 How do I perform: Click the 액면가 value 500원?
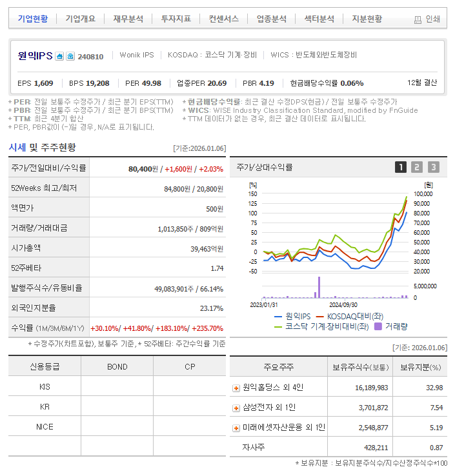coord(214,209)
